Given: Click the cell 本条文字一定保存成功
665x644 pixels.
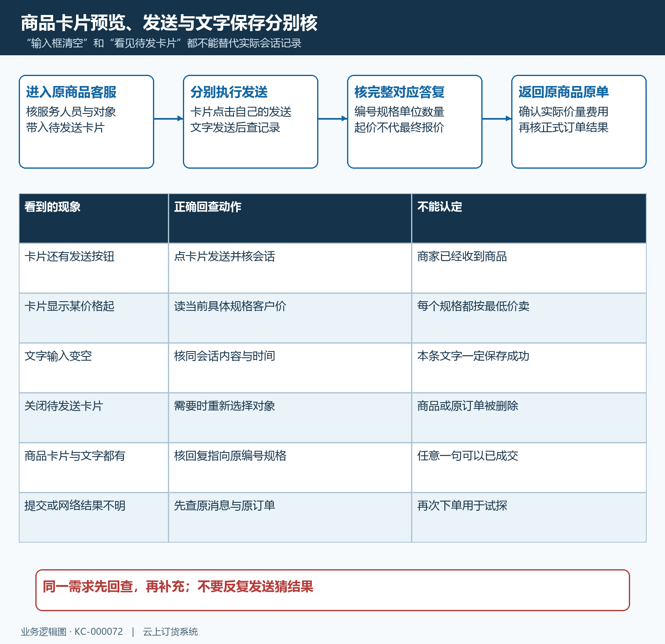Looking at the screenshot, I should pos(529,368).
